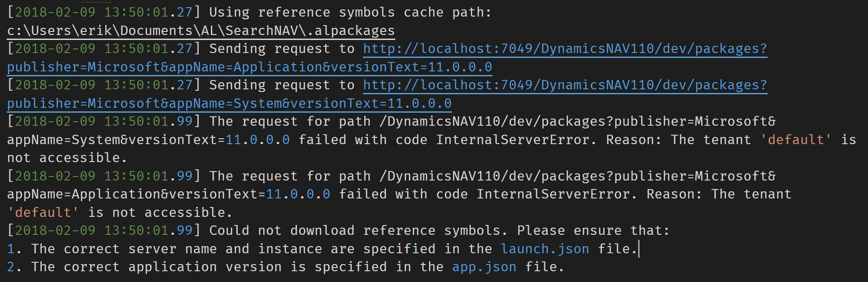Click the timestamp before 'Using reference symbols'
The height and width of the screenshot is (282, 868).
103,12
